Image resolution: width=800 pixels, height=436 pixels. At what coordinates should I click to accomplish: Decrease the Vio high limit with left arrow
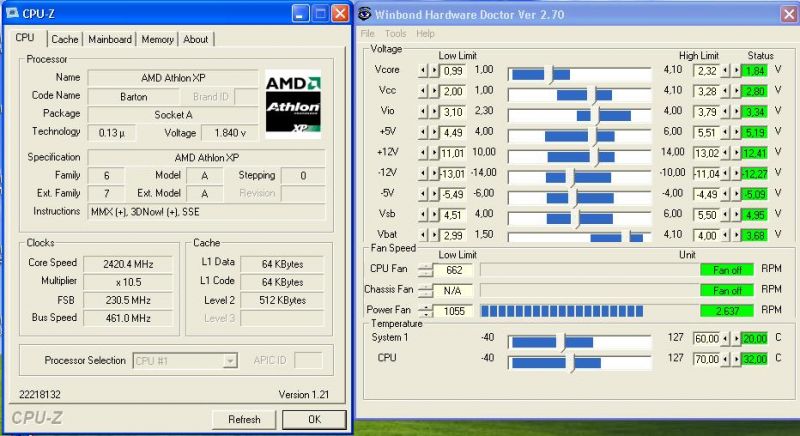pos(725,112)
